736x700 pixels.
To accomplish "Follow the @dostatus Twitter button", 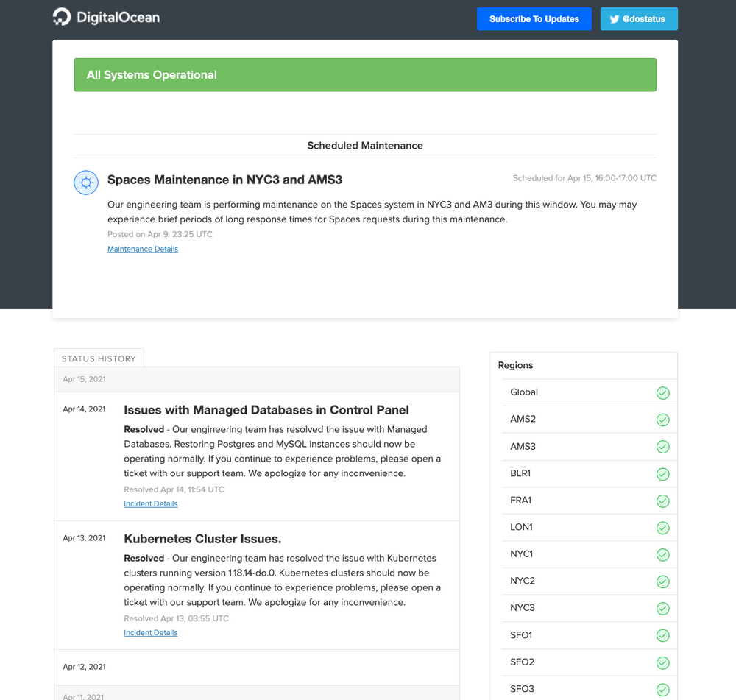I will tap(639, 18).
